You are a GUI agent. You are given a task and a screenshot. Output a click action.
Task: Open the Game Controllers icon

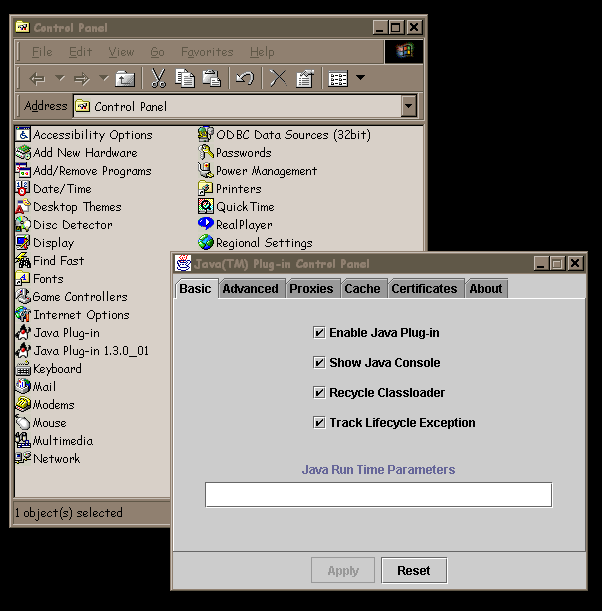coord(23,297)
